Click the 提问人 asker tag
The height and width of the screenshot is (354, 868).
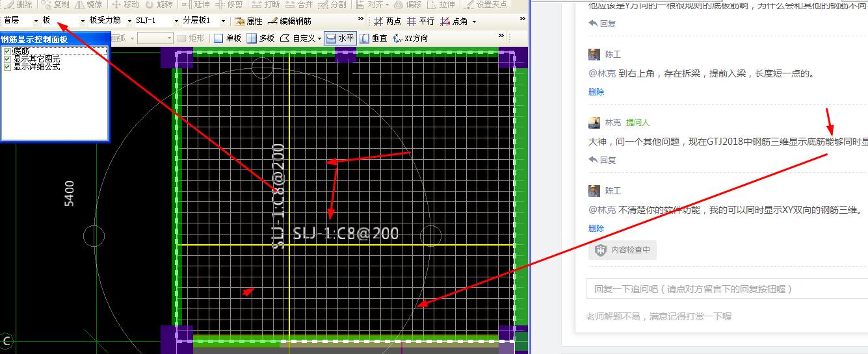point(638,123)
